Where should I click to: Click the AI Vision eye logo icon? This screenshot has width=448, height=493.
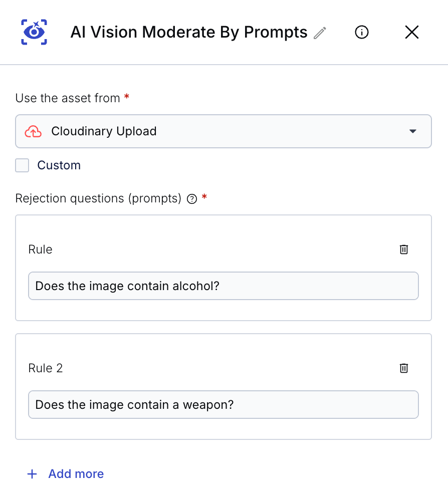click(x=34, y=32)
